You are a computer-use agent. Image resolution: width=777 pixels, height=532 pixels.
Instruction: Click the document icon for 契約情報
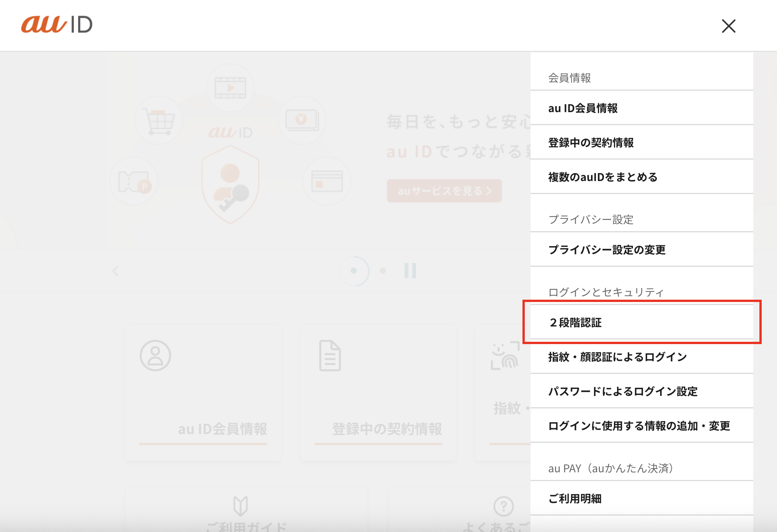330,356
